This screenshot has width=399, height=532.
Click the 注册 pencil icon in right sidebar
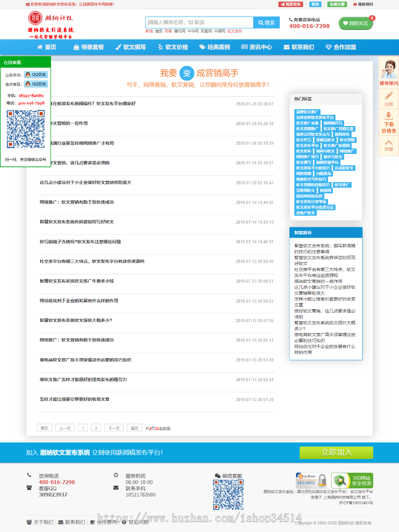(x=388, y=95)
